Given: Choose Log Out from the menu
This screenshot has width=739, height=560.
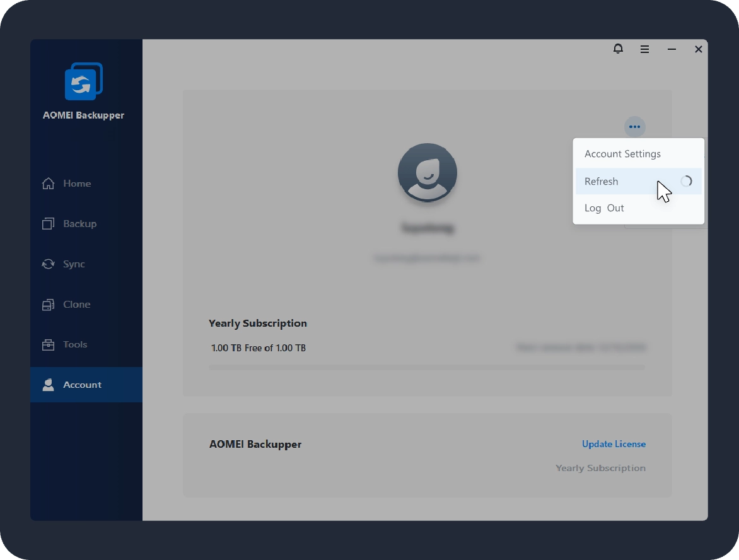Looking at the screenshot, I should click(604, 208).
